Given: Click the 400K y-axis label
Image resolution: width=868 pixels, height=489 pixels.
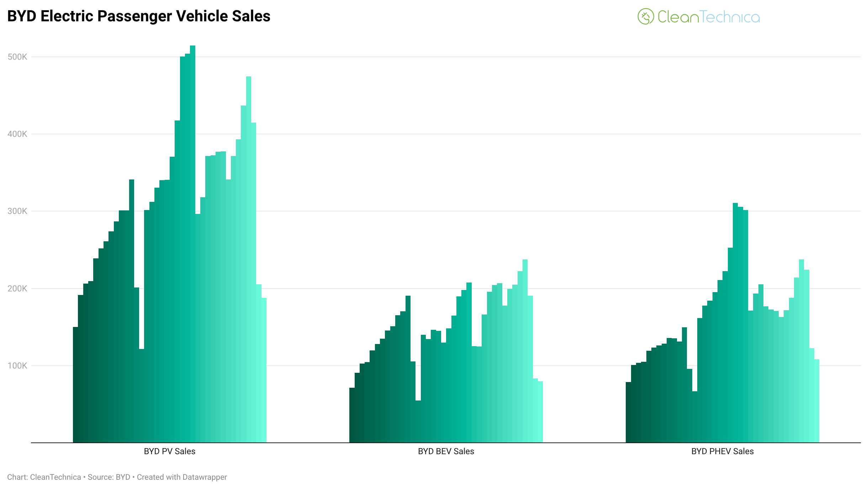Looking at the screenshot, I should [17, 134].
